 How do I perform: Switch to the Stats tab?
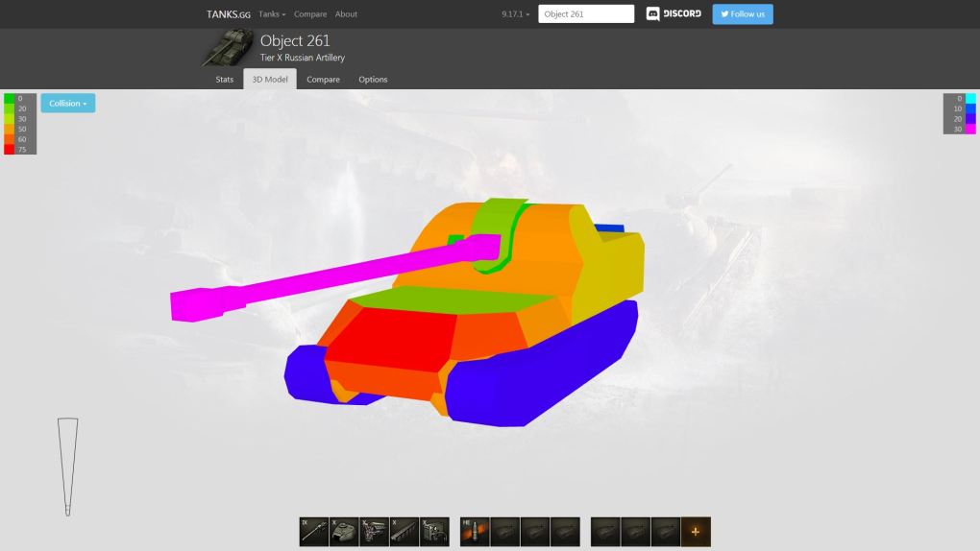tap(224, 80)
